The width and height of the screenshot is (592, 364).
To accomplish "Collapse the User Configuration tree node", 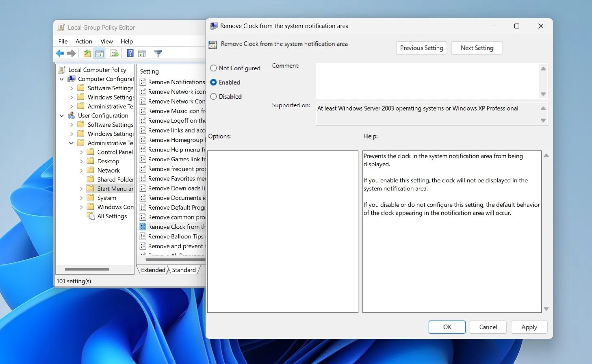I will coord(62,115).
